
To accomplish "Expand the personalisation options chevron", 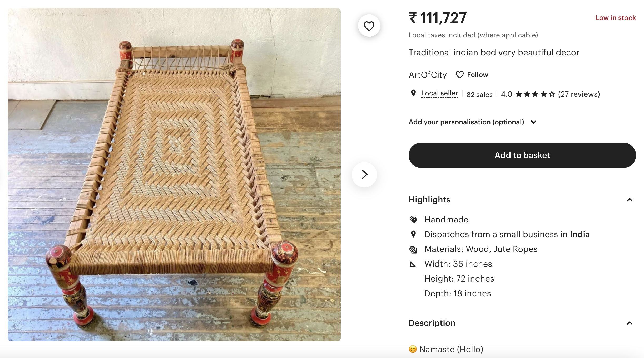I will (x=534, y=122).
